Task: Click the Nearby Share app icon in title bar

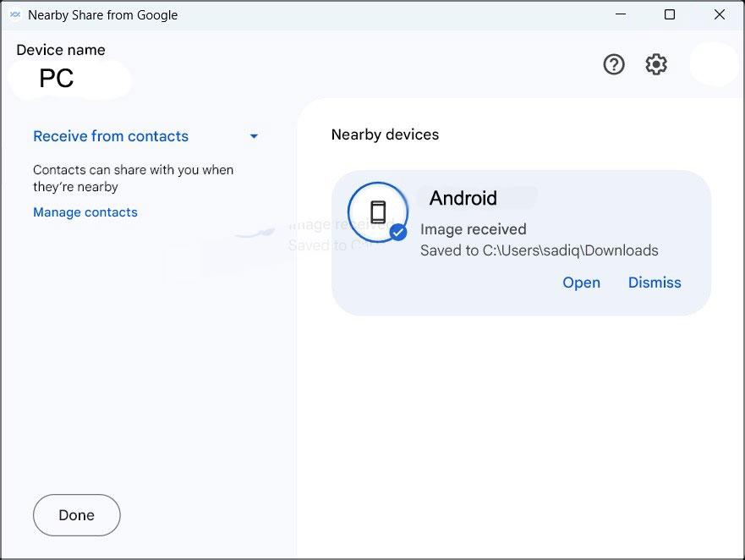Action: pos(15,14)
